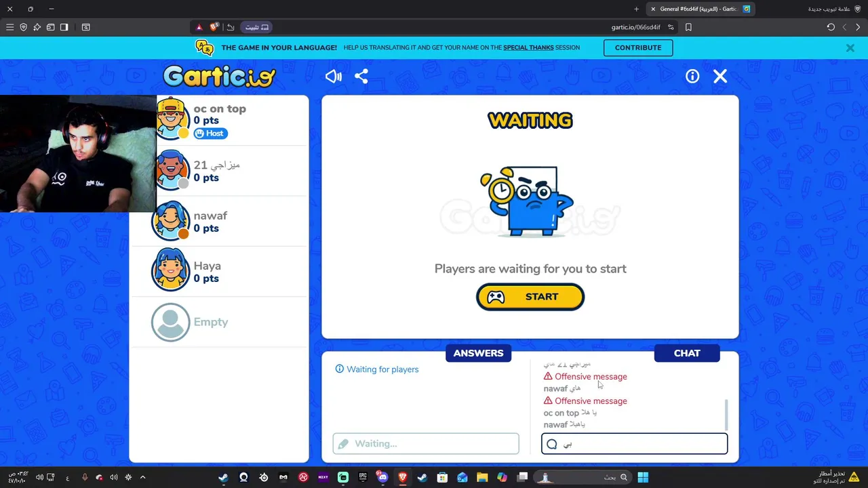Screen dimensions: 868x488
Task: Select the Gartic General browser tab
Action: pyautogui.click(x=701, y=9)
